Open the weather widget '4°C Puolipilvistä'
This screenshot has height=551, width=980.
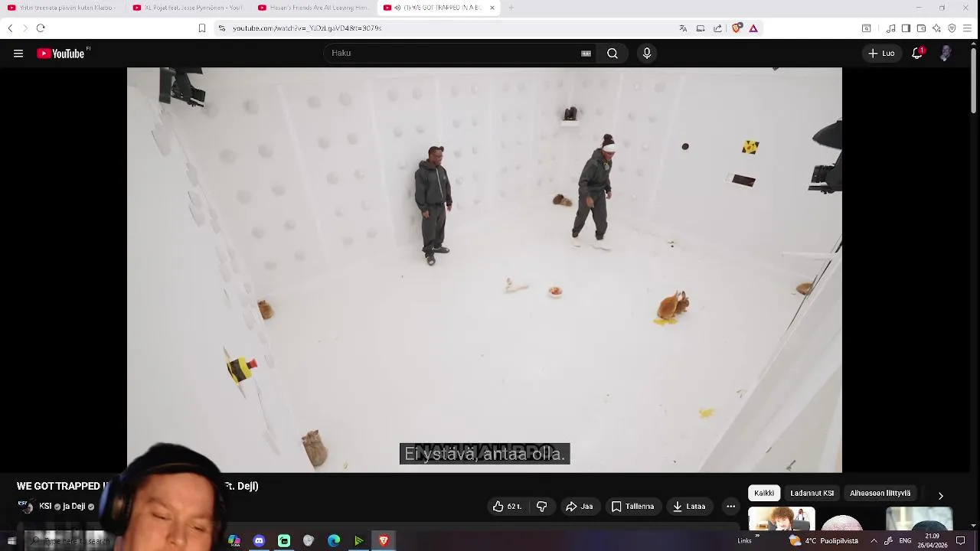click(x=823, y=541)
